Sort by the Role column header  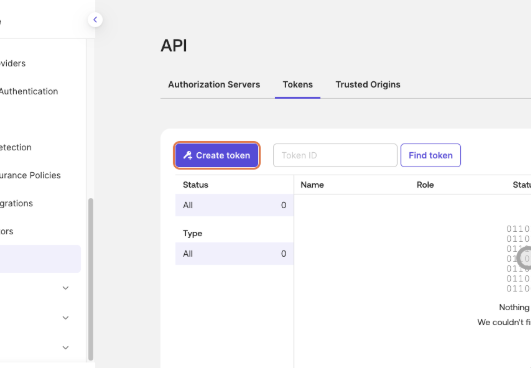[425, 185]
